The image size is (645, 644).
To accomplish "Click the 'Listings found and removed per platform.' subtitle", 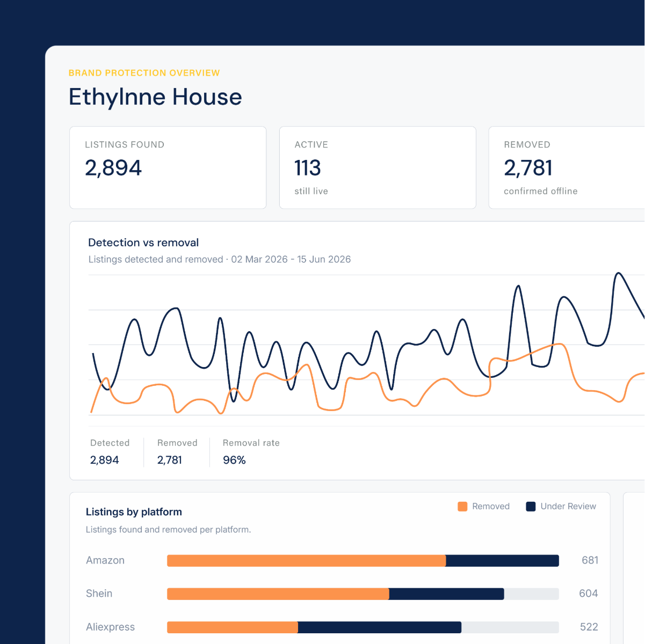I will [169, 530].
